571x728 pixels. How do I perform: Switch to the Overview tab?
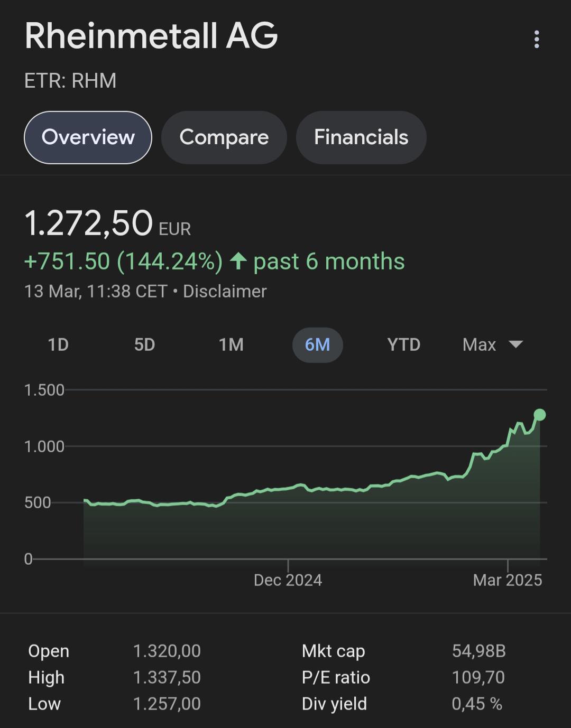pos(88,137)
